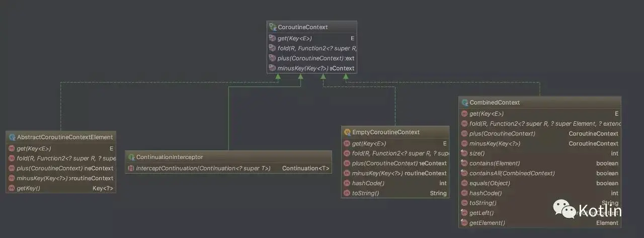
Task: Click plus(CoroutineContext) text in AbstractCoroutineContextElement
Action: pos(50,169)
